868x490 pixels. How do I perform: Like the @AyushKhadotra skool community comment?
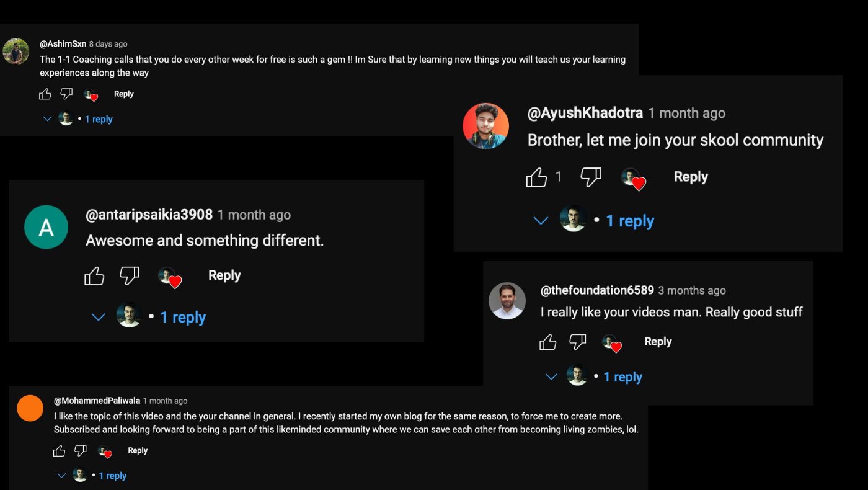point(537,177)
